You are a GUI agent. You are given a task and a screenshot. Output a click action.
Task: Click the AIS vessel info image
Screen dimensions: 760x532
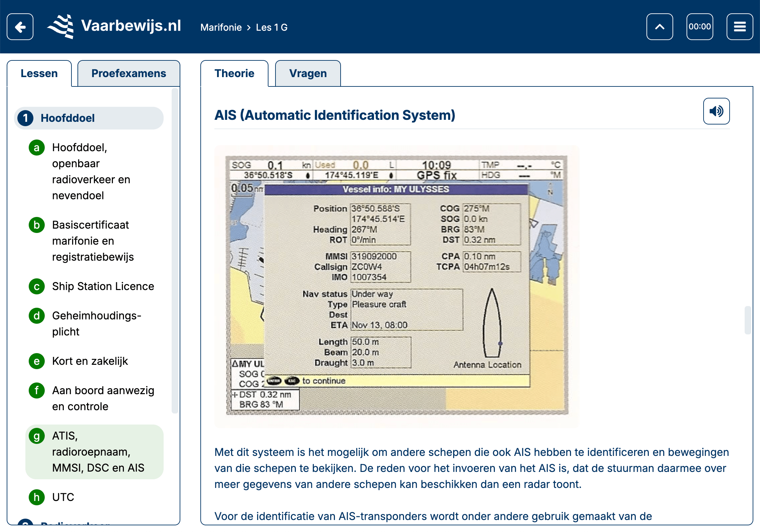[x=397, y=286]
